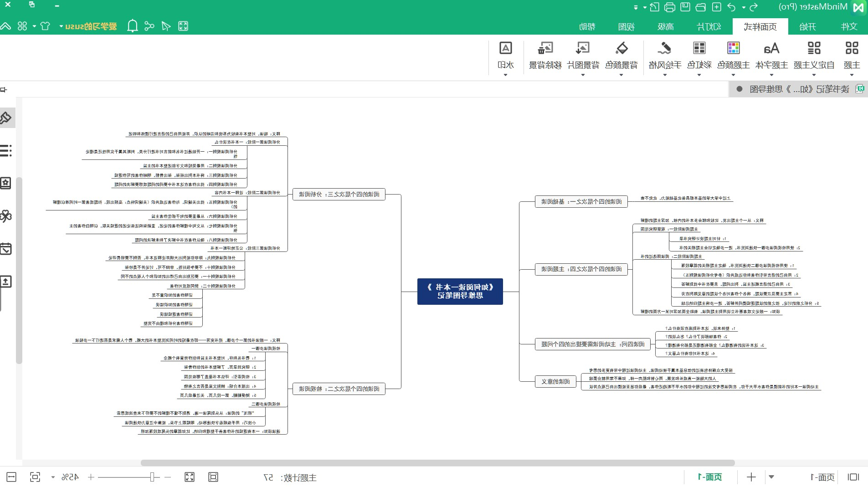
Task: Open the 彩虹色 rainbow color options
Action: click(x=699, y=58)
